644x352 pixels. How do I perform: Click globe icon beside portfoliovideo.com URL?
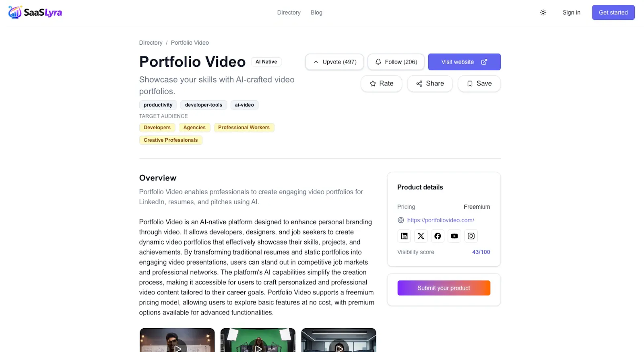[401, 220]
